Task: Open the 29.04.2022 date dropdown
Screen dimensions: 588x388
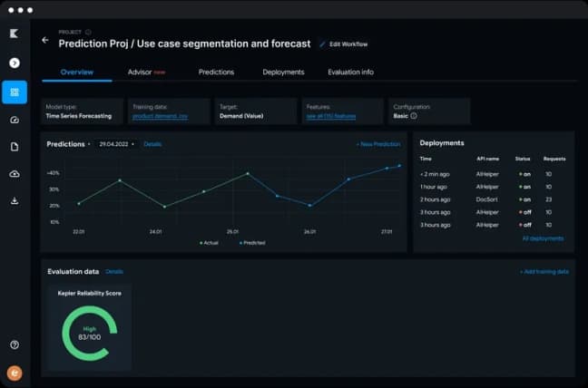Action: tap(118, 144)
